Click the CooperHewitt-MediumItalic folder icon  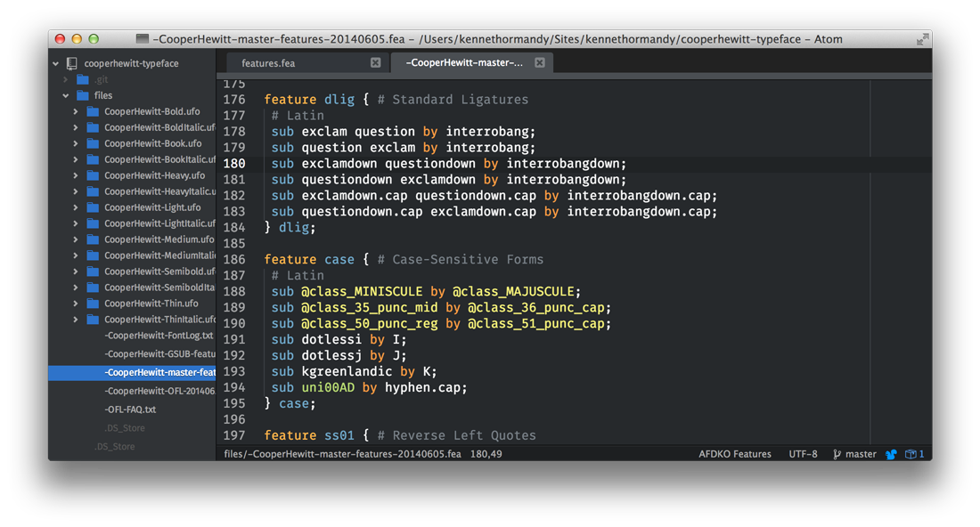[x=93, y=255]
